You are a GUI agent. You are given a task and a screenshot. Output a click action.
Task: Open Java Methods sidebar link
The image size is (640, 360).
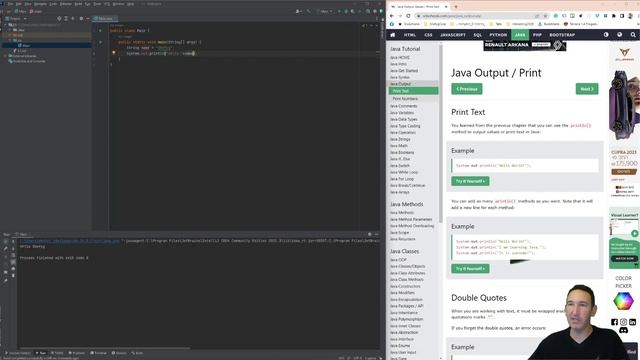(x=402, y=213)
